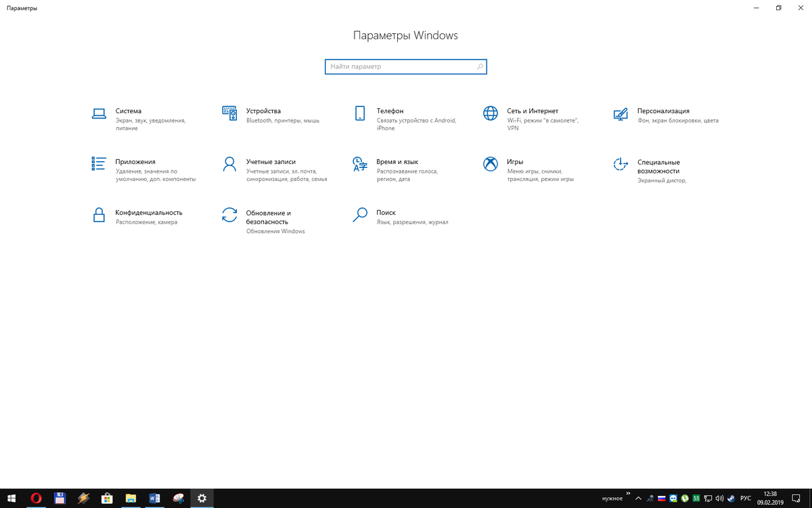The height and width of the screenshot is (508, 812).
Task: Click the Учетные записи title text
Action: [x=271, y=162]
